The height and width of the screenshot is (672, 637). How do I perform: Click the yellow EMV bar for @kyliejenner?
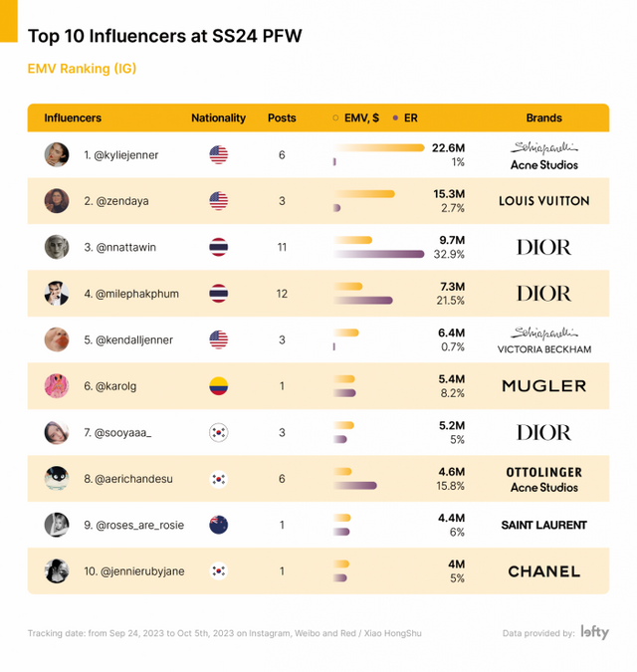coord(378,147)
